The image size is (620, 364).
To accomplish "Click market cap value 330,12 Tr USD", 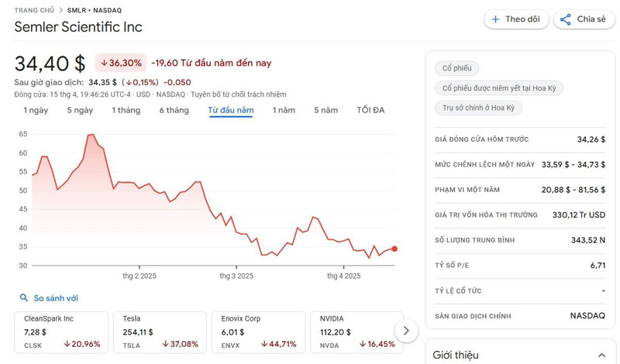I will pos(579,215).
